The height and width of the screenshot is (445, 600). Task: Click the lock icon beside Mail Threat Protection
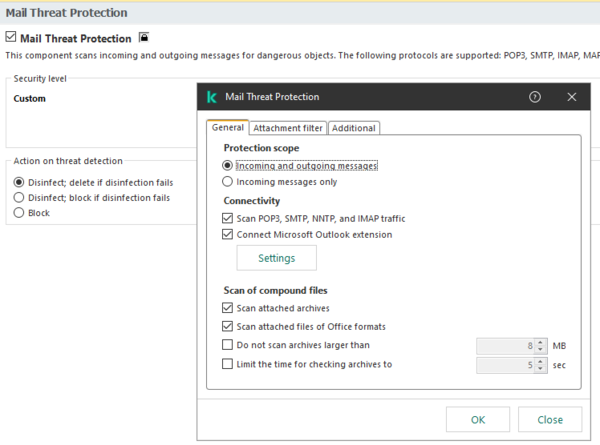tap(143, 38)
